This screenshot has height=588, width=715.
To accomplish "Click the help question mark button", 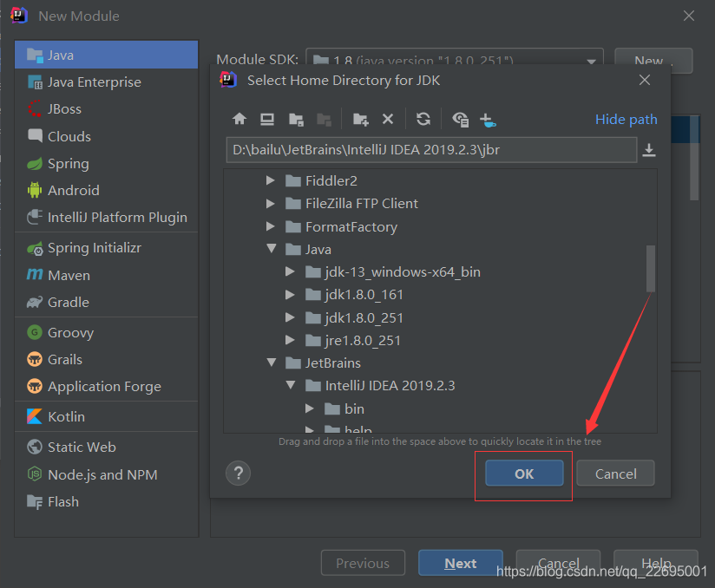I will (238, 474).
